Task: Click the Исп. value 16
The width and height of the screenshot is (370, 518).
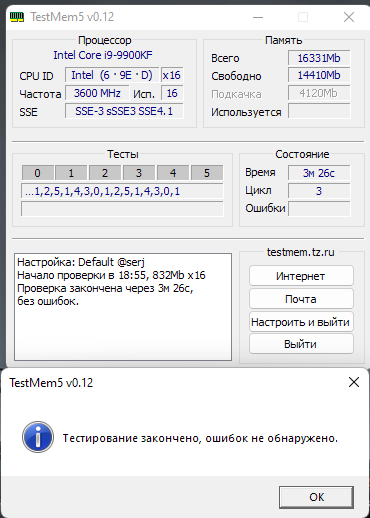Action: pyautogui.click(x=172, y=93)
